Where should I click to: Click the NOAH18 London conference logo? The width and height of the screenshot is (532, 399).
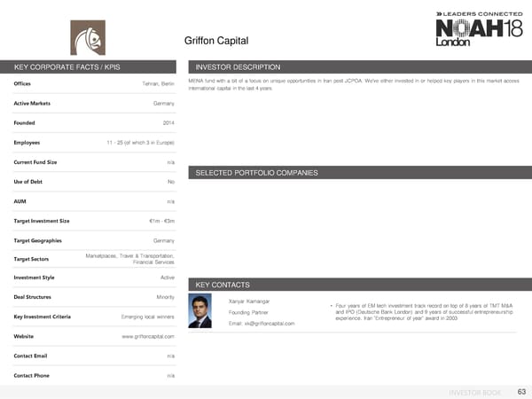coord(469,31)
